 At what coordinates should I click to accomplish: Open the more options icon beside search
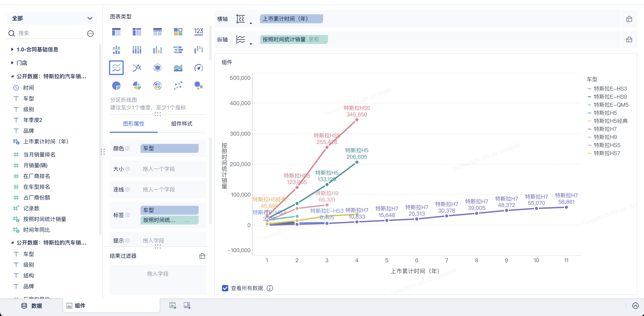click(90, 33)
